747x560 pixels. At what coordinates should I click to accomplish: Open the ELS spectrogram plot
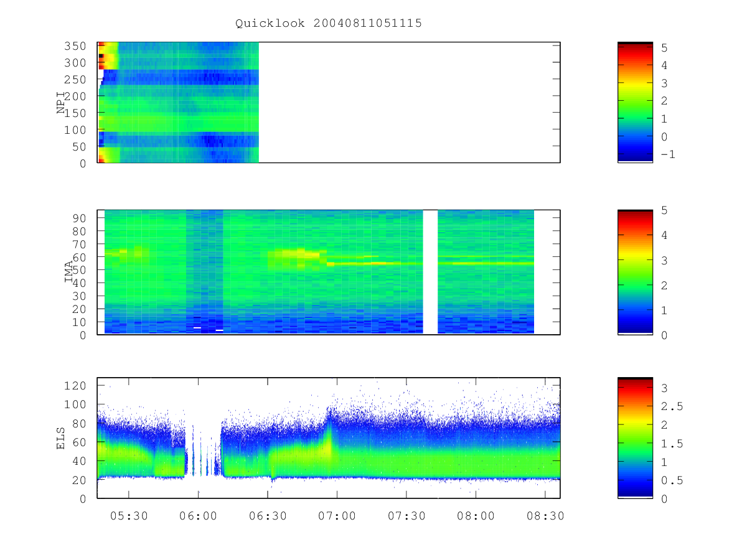point(329,437)
